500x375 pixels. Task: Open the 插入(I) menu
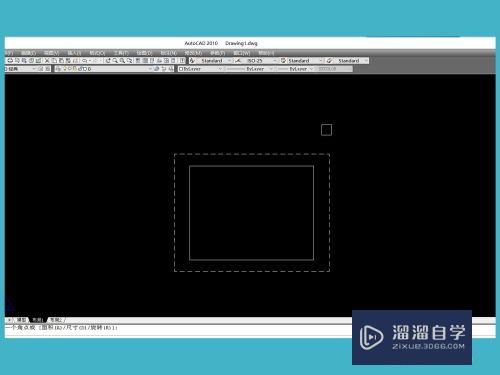pos(74,53)
